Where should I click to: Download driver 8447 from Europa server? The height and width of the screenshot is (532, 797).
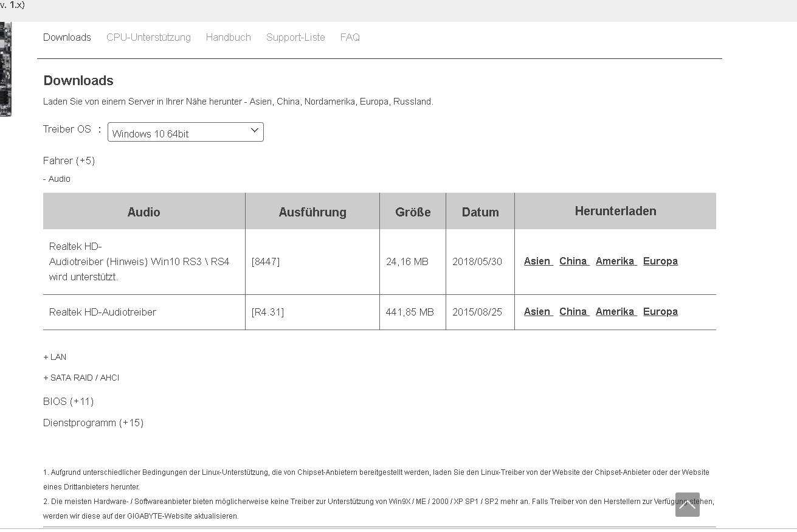[x=660, y=261]
